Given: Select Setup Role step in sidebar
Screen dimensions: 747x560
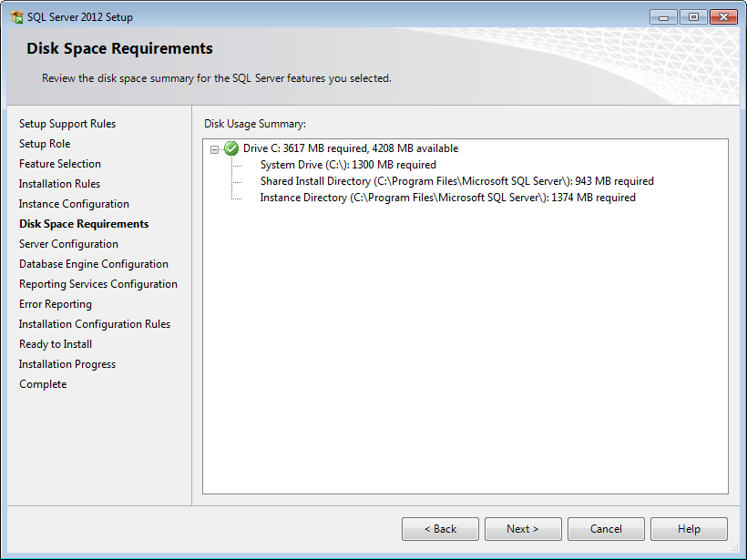Looking at the screenshot, I should pyautogui.click(x=45, y=144).
